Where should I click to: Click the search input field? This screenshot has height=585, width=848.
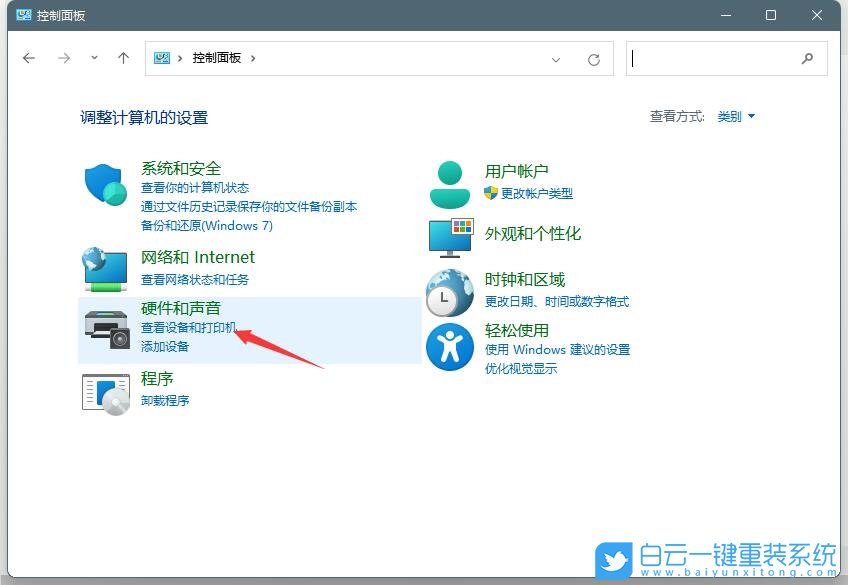click(x=720, y=58)
